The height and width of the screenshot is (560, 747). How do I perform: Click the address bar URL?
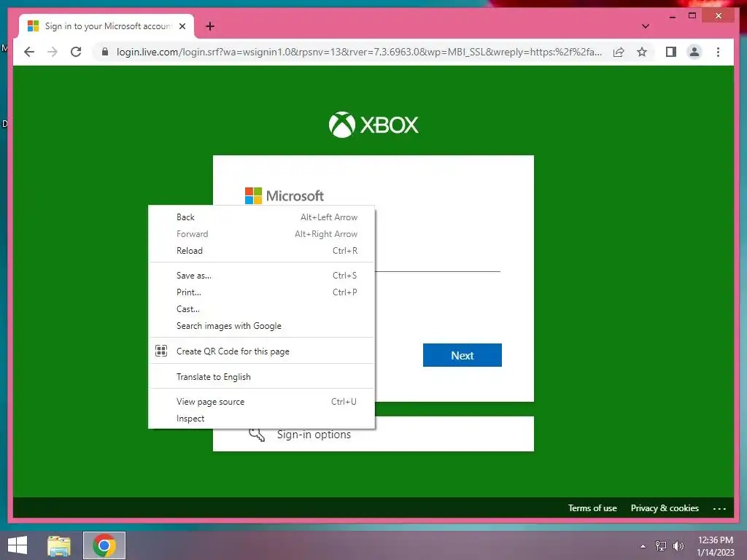pos(359,52)
